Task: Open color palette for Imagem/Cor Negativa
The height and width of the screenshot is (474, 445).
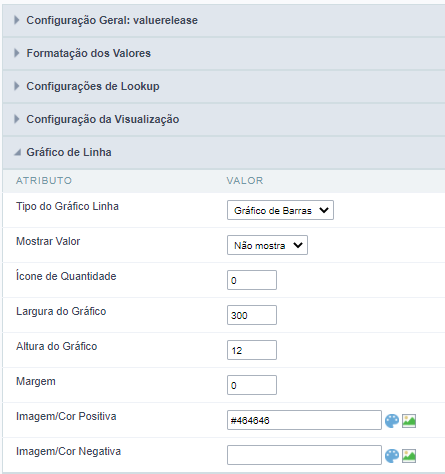Action: 392,456
